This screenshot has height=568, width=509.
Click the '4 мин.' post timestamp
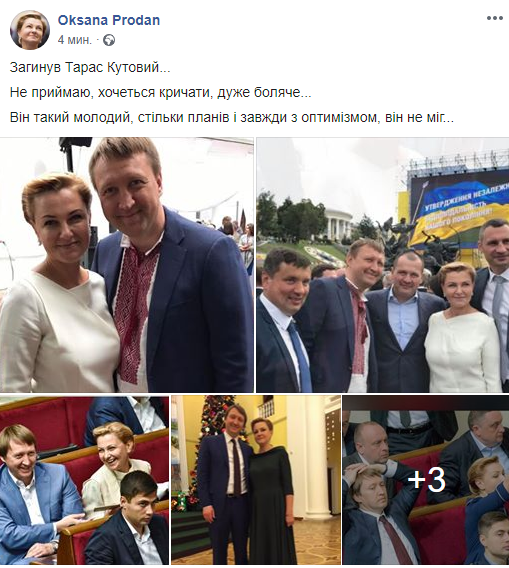click(x=75, y=40)
